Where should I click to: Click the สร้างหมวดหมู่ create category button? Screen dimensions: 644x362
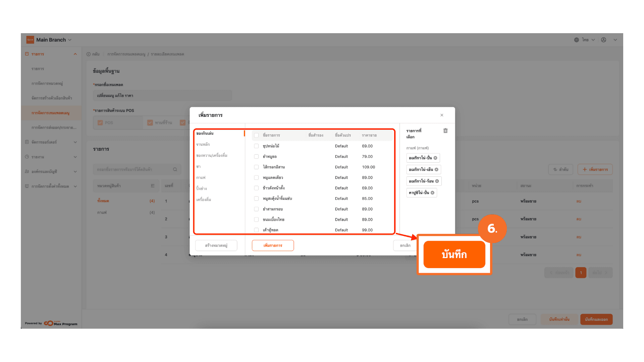(216, 245)
